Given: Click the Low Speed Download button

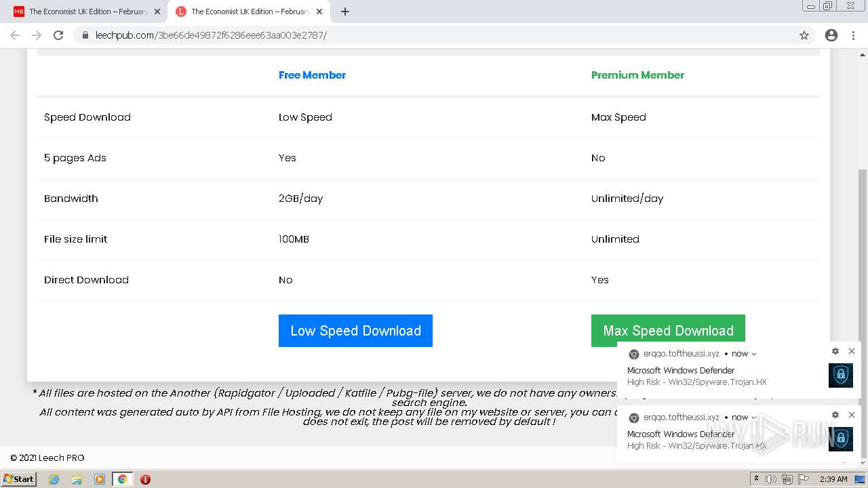Looking at the screenshot, I should point(355,331).
